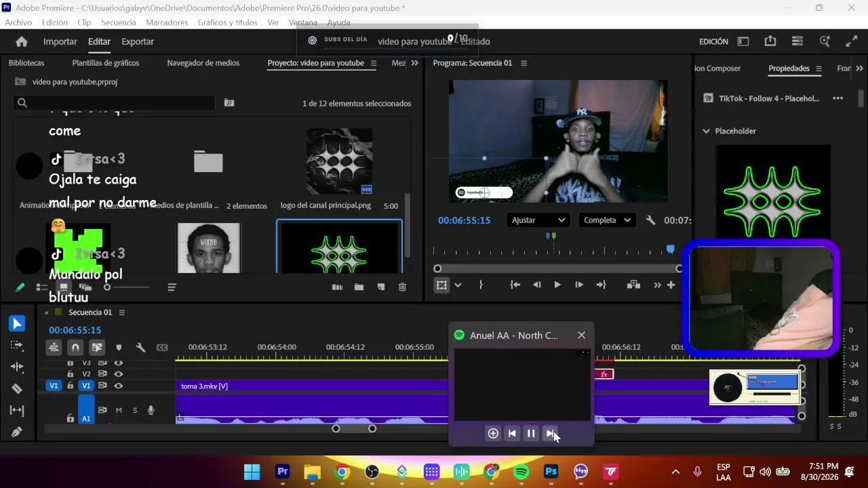Open Program monitor settings wrench
Viewport: 868px width, 488px height.
point(650,220)
